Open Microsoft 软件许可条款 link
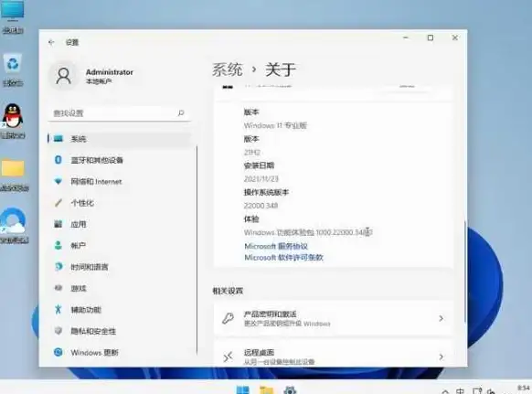Screen dimensions: 532x394 click(283, 258)
